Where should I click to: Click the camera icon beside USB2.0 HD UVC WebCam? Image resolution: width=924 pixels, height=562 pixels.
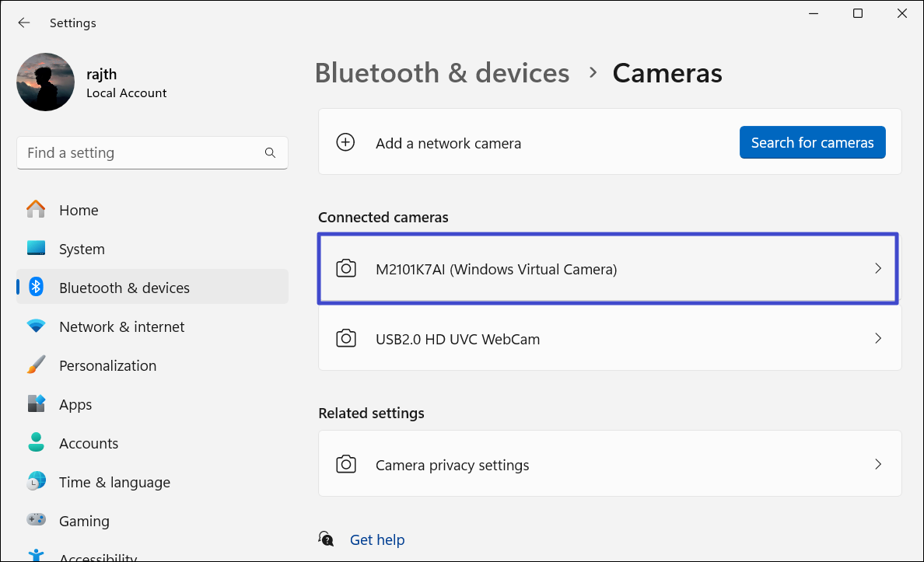tap(346, 338)
